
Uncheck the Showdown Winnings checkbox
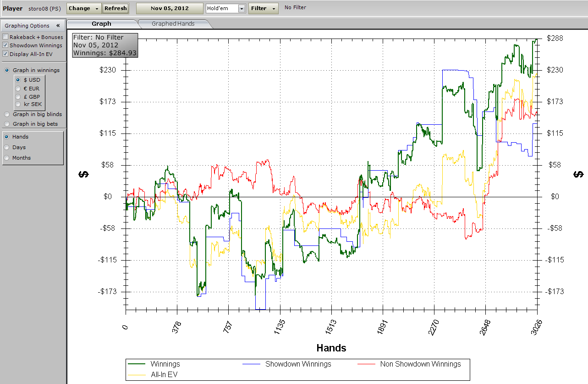5,45
